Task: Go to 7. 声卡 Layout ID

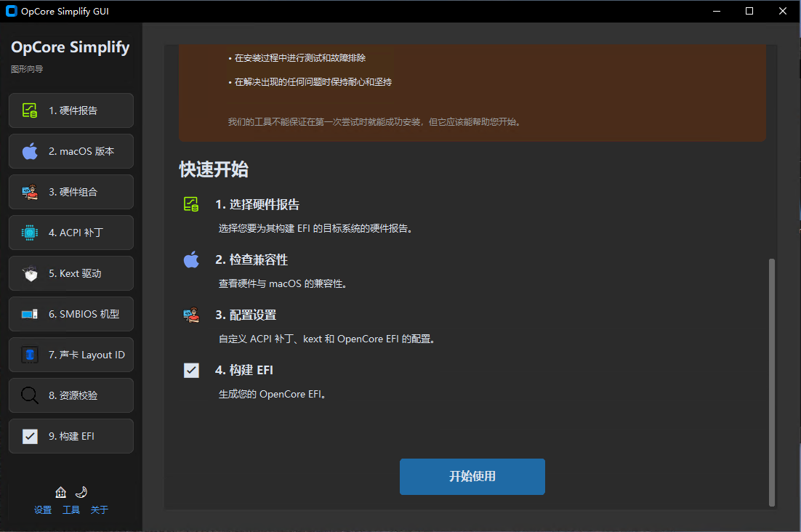Action: point(71,355)
